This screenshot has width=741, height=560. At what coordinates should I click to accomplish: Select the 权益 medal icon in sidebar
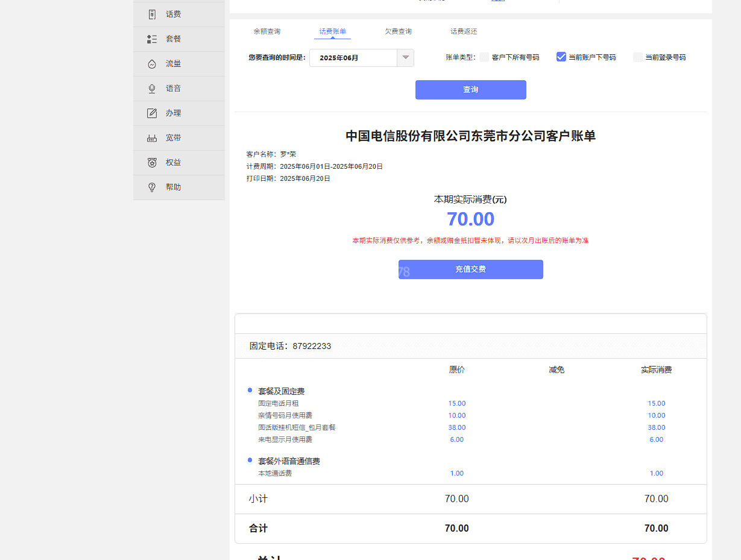pos(152,163)
